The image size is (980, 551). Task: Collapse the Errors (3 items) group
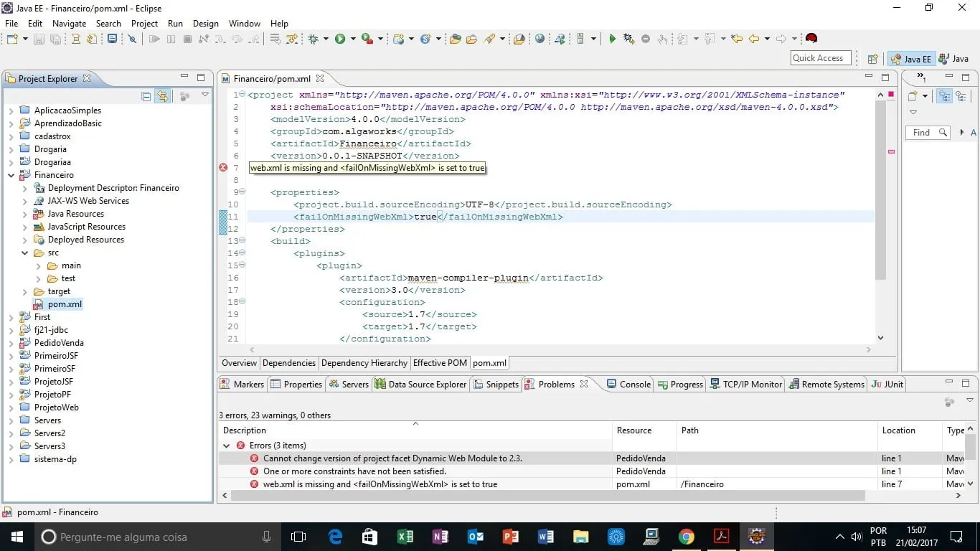point(227,446)
